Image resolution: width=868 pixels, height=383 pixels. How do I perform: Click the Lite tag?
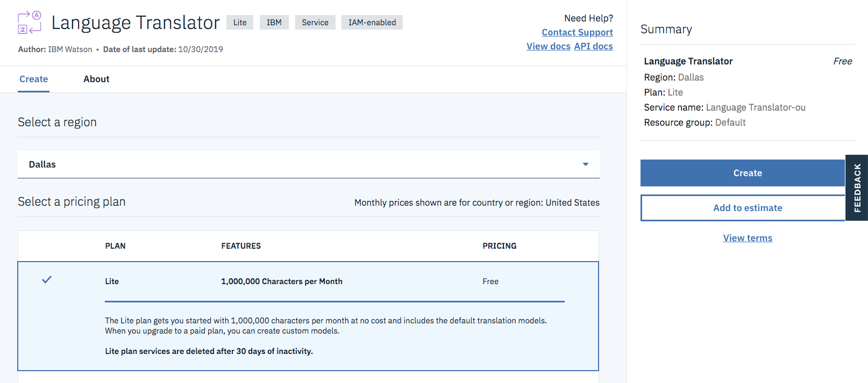click(240, 23)
